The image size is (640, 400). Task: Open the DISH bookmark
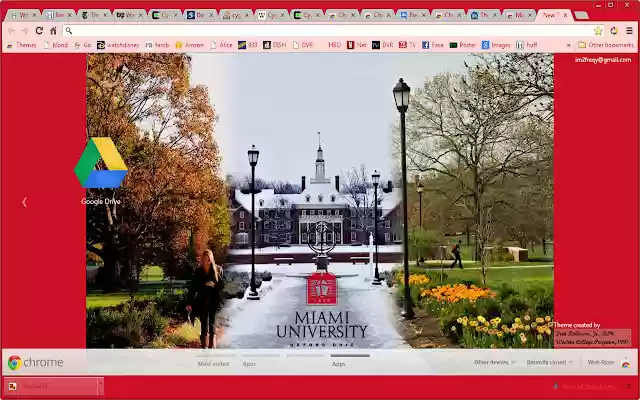click(x=275, y=45)
